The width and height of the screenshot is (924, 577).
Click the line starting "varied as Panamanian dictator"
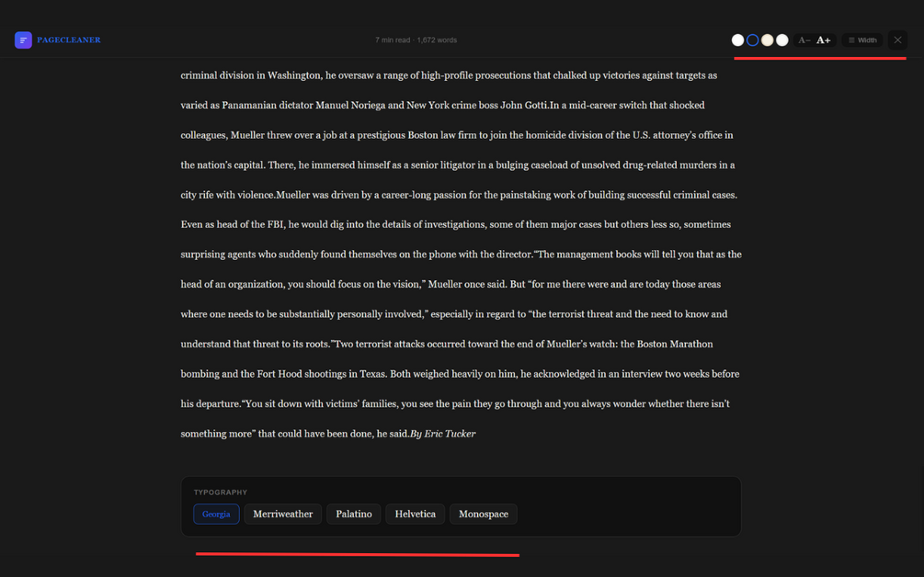pyautogui.click(x=442, y=106)
